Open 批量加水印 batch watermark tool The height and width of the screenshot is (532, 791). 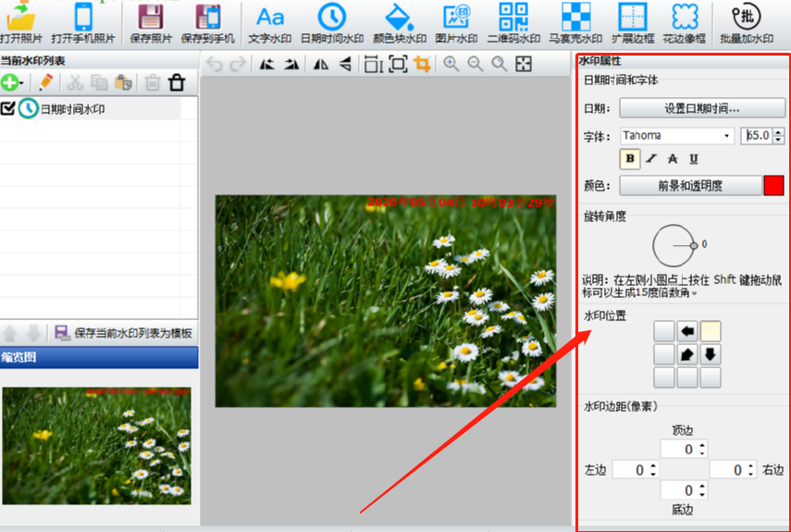746,23
